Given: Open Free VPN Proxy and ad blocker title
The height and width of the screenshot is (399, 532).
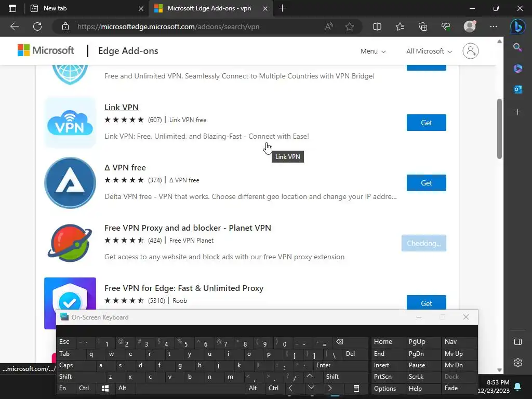Looking at the screenshot, I should tap(188, 228).
